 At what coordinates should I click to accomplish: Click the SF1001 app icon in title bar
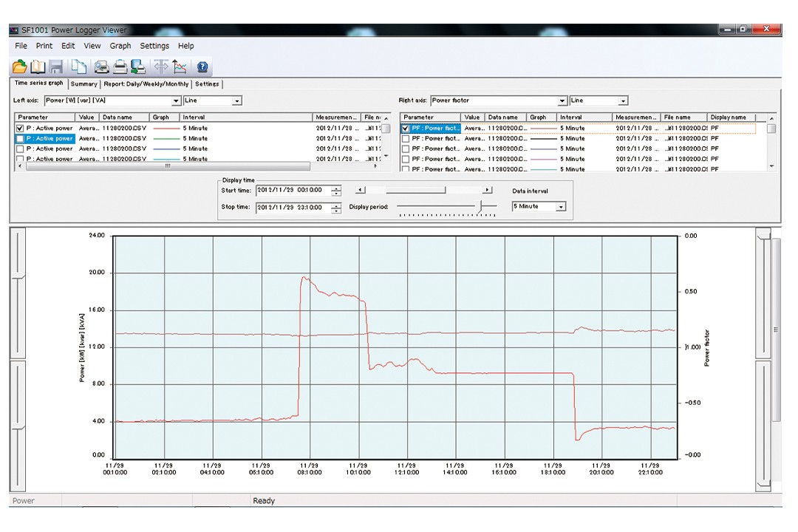14,30
